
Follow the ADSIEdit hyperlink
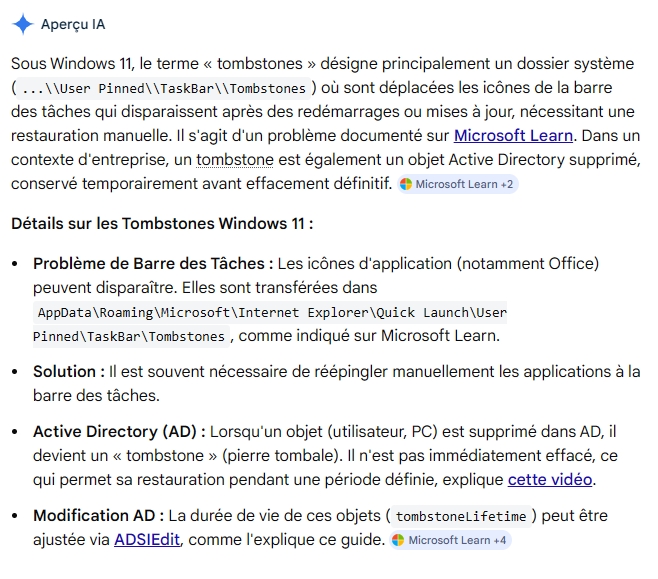point(147,540)
